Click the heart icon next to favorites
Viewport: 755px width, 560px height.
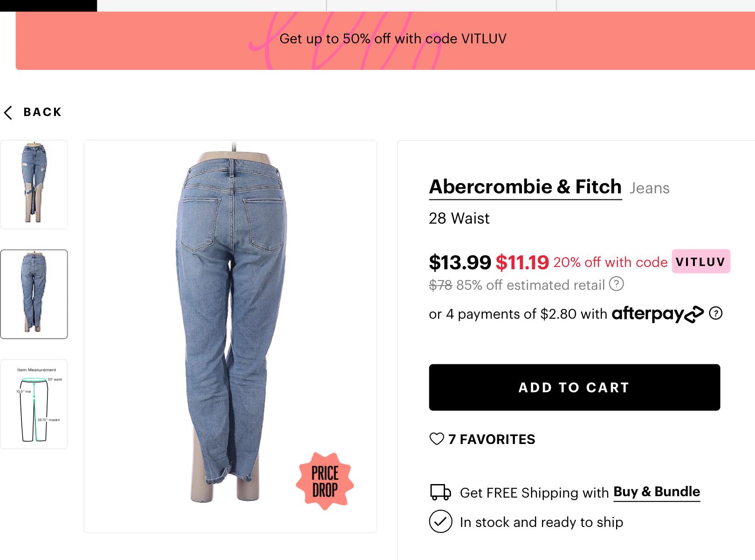click(x=436, y=438)
